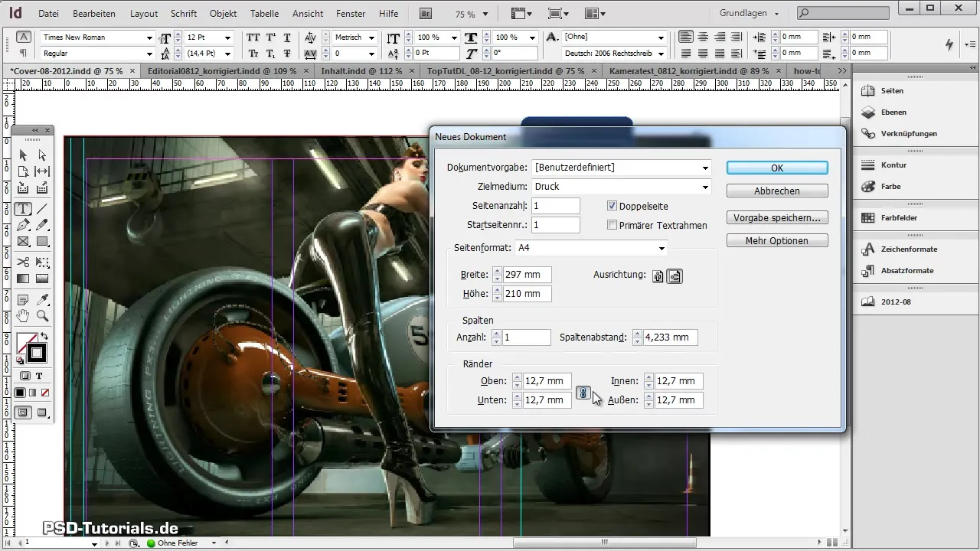Open the Times New Roman font dropdown
980x551 pixels.
pyautogui.click(x=149, y=37)
